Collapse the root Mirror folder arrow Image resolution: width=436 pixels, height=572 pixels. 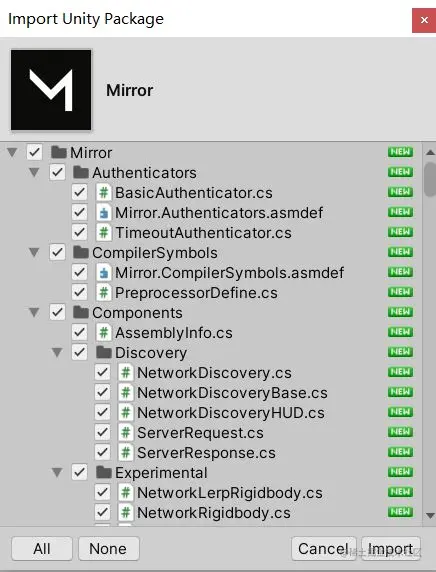pos(12,152)
